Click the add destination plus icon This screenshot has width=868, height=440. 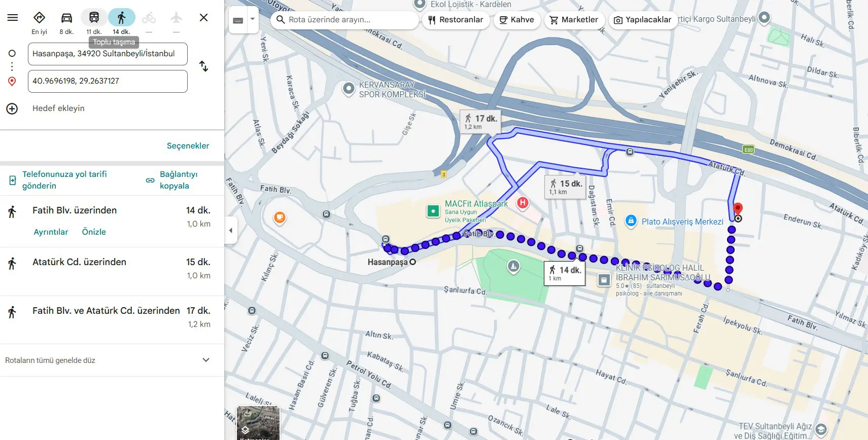point(12,108)
